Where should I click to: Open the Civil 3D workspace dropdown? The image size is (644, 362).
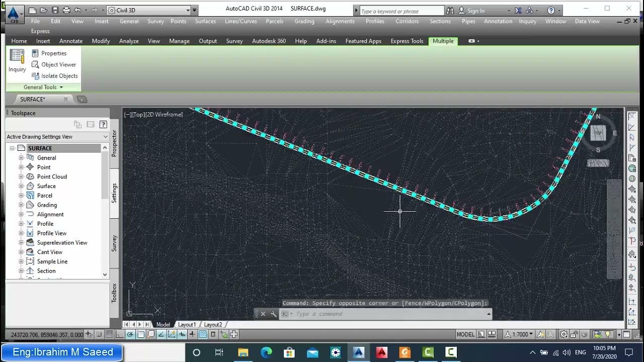pyautogui.click(x=149, y=10)
